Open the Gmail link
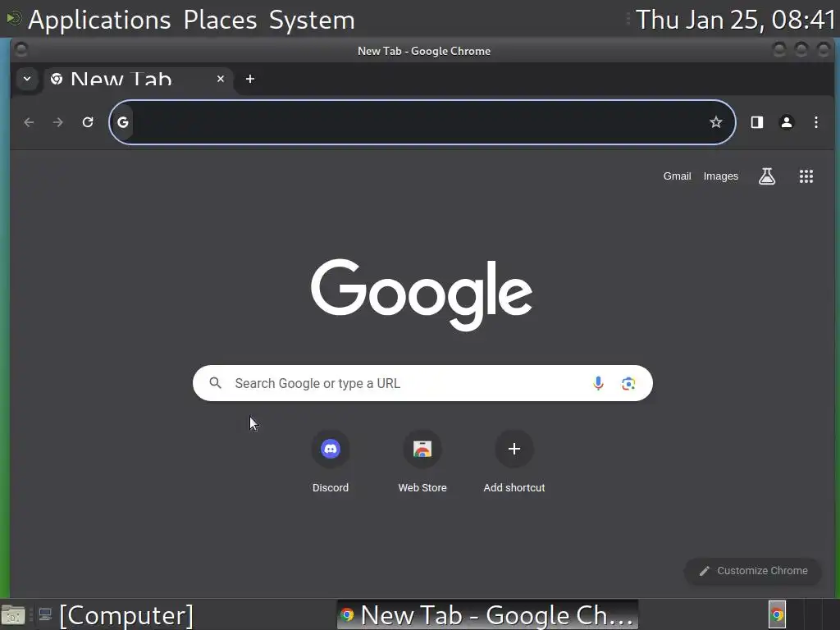The image size is (840, 630). (677, 176)
